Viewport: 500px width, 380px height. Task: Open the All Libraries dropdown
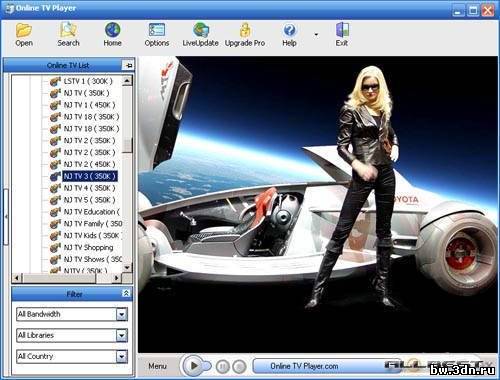click(x=122, y=335)
